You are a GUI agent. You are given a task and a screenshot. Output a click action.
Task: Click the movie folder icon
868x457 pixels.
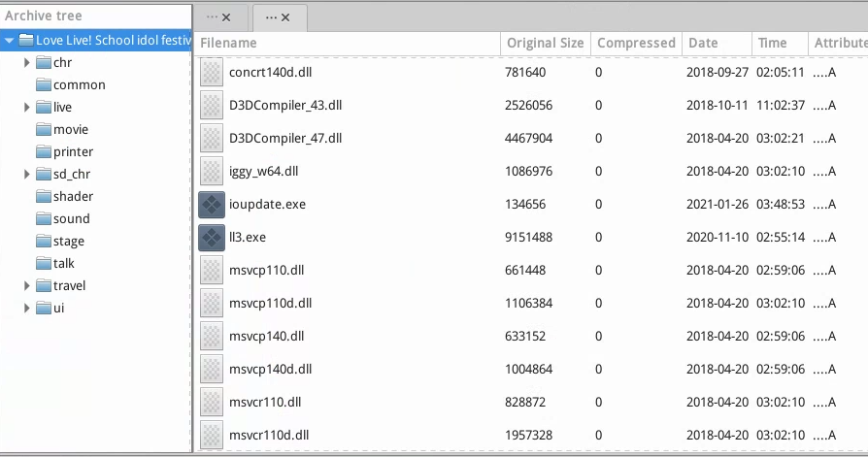pyautogui.click(x=44, y=129)
